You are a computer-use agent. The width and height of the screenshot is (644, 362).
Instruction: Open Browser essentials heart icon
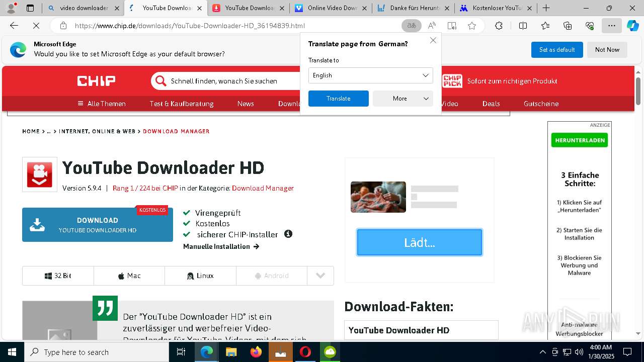(x=590, y=26)
